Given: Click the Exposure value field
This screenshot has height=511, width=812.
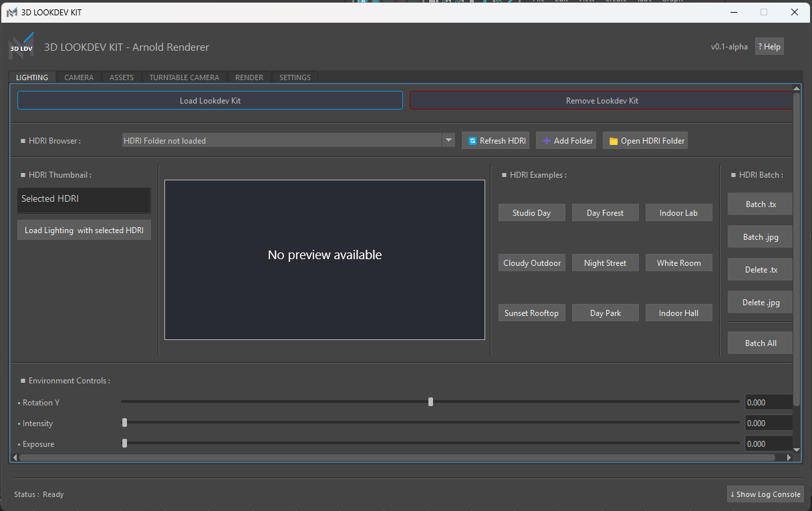Looking at the screenshot, I should [769, 444].
